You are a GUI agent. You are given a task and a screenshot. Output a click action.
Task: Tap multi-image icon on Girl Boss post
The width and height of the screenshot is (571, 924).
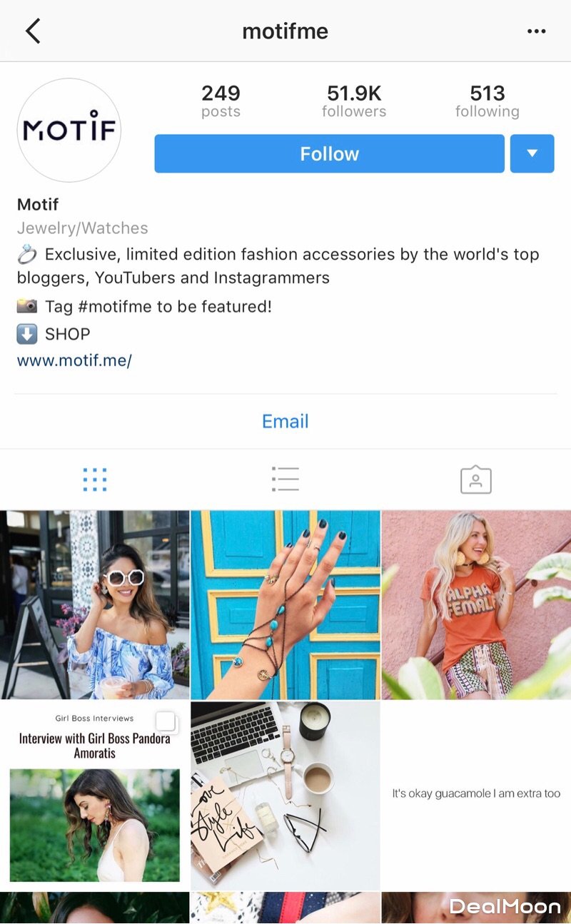click(x=166, y=722)
